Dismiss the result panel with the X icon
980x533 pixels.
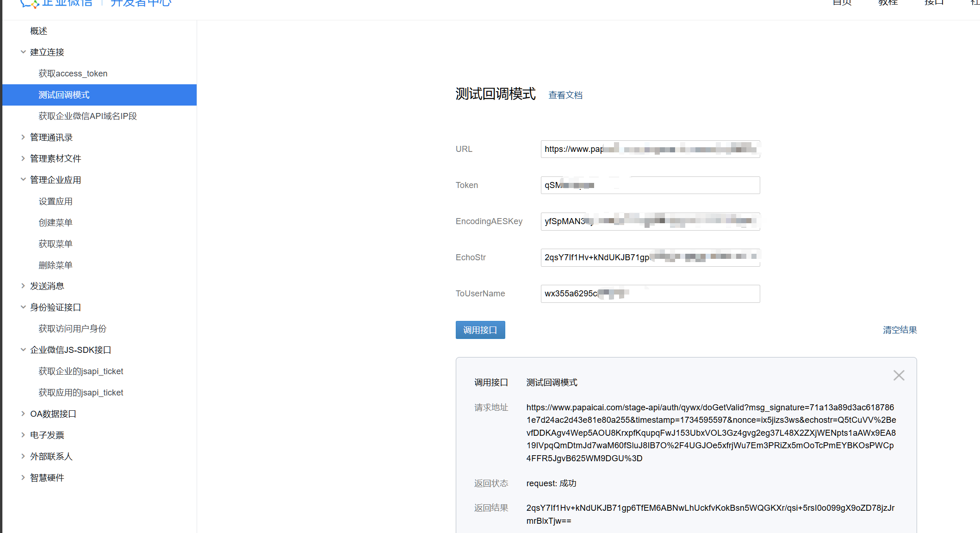pos(899,375)
